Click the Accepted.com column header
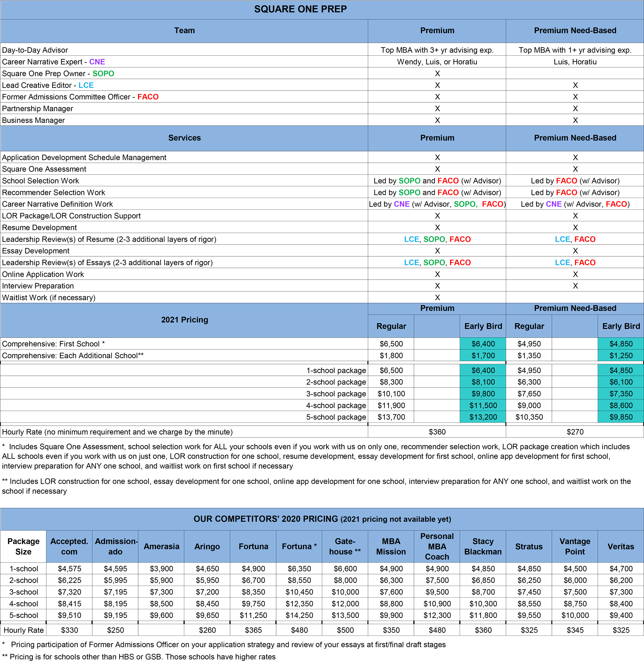The width and height of the screenshot is (644, 667). point(69,546)
